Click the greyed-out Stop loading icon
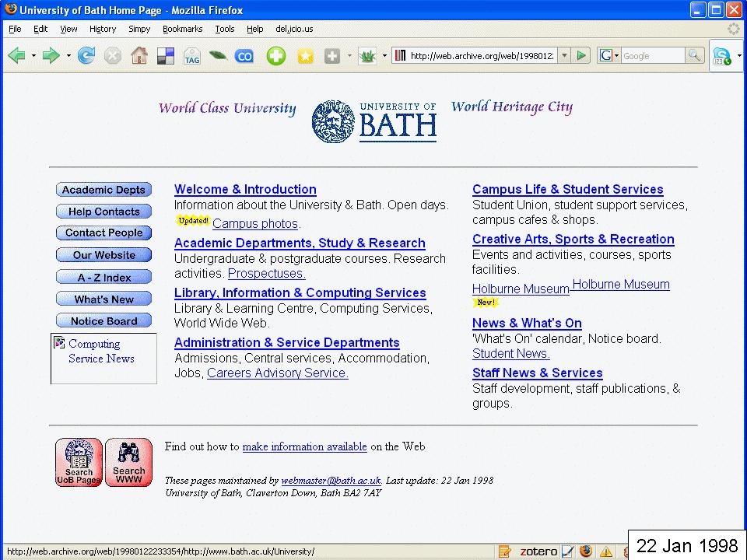Screen dimensions: 747x560 click(113, 56)
